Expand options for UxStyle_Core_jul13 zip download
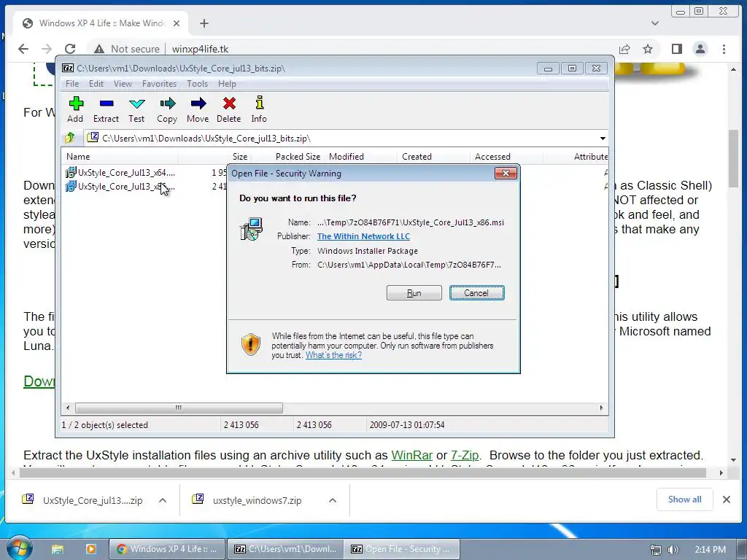Viewport: 747px width, 560px height. point(163,500)
